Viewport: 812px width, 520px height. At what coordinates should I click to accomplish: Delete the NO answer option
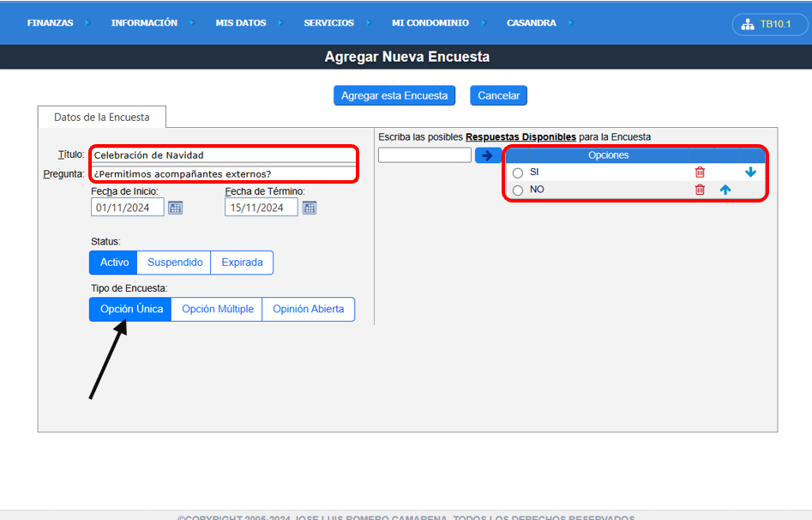pyautogui.click(x=700, y=190)
